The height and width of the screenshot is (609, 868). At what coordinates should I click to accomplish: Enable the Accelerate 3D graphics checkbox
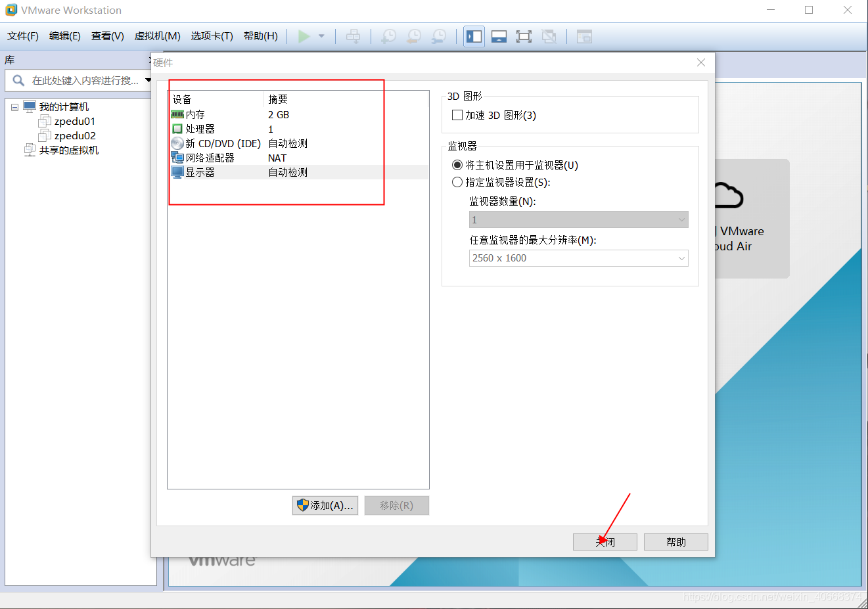457,115
